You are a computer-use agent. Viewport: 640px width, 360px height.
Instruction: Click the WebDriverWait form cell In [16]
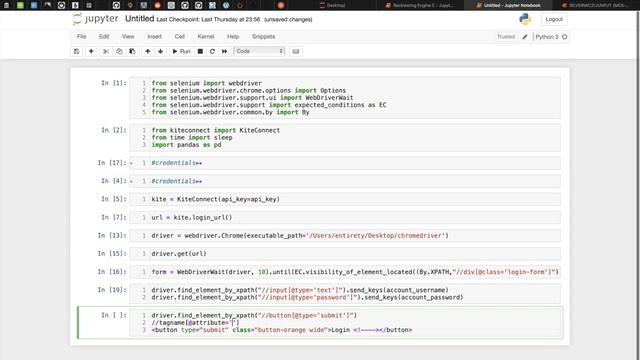345,272
